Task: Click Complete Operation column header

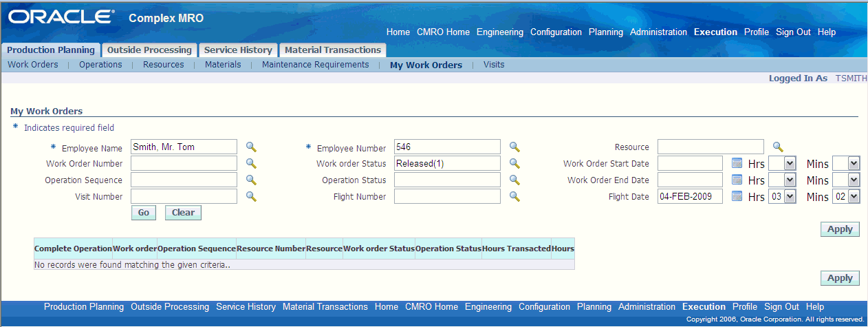Action: [x=73, y=249]
